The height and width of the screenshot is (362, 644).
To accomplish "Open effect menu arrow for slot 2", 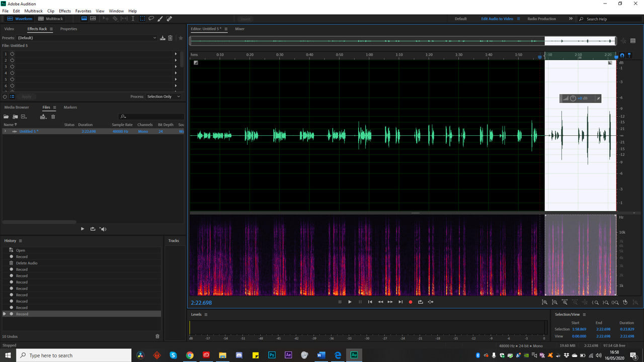I will tap(176, 60).
